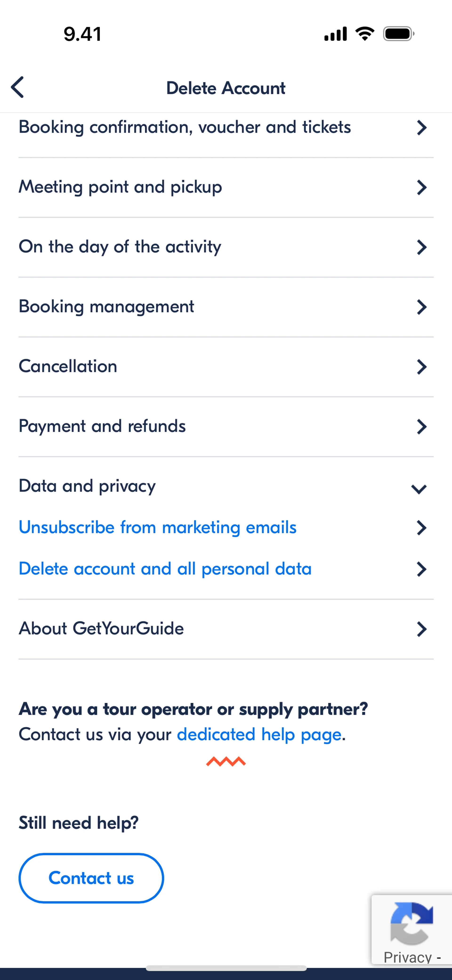
Task: Tap arrow next to Payment and refunds
Action: pos(421,426)
